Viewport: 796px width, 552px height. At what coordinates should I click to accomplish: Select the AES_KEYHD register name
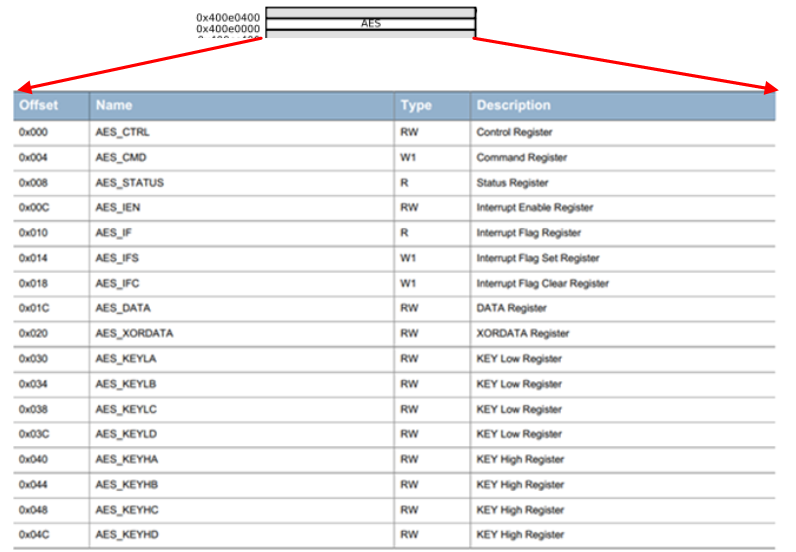(x=127, y=535)
